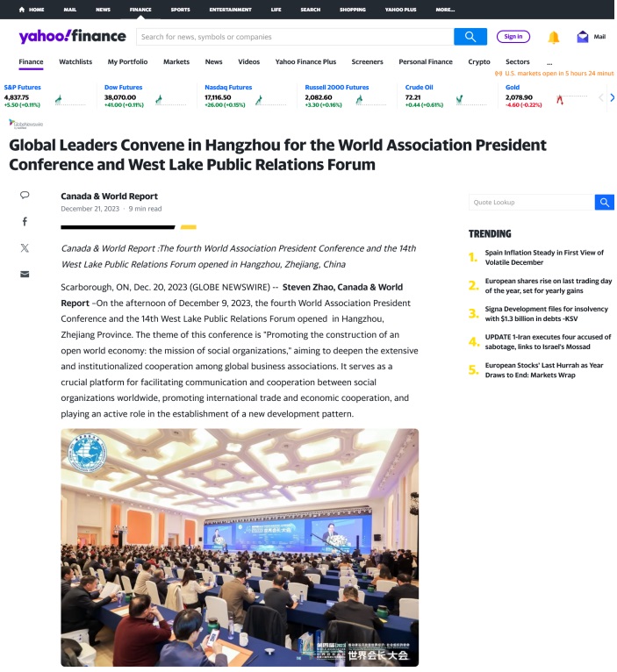Click the Quote Lookup input field
617x672 pixels.
[531, 203]
